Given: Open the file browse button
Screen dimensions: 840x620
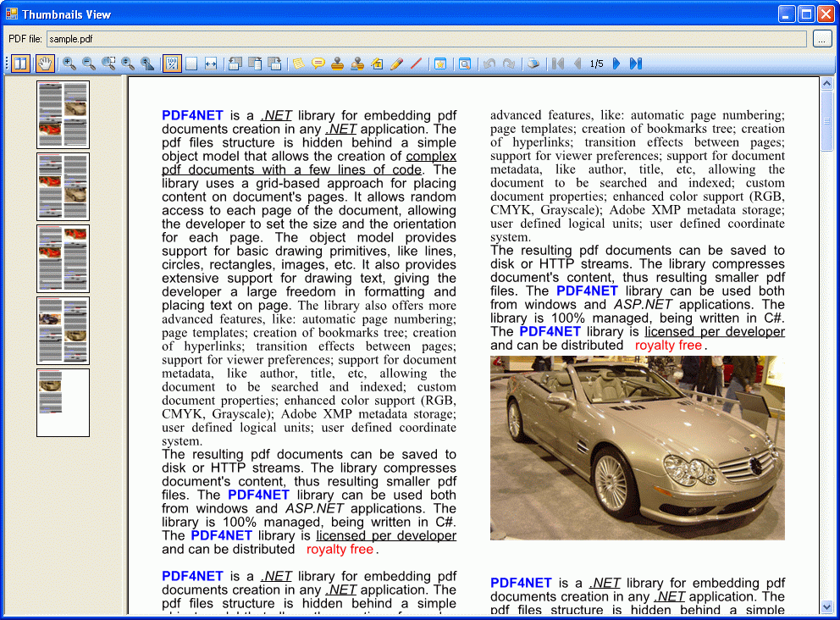Looking at the screenshot, I should click(822, 39).
